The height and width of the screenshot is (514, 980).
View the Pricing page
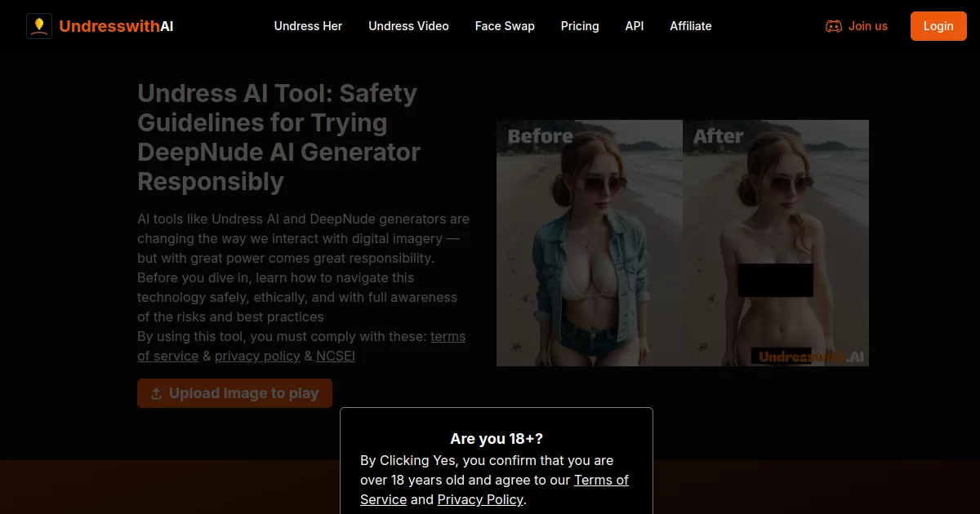point(580,26)
